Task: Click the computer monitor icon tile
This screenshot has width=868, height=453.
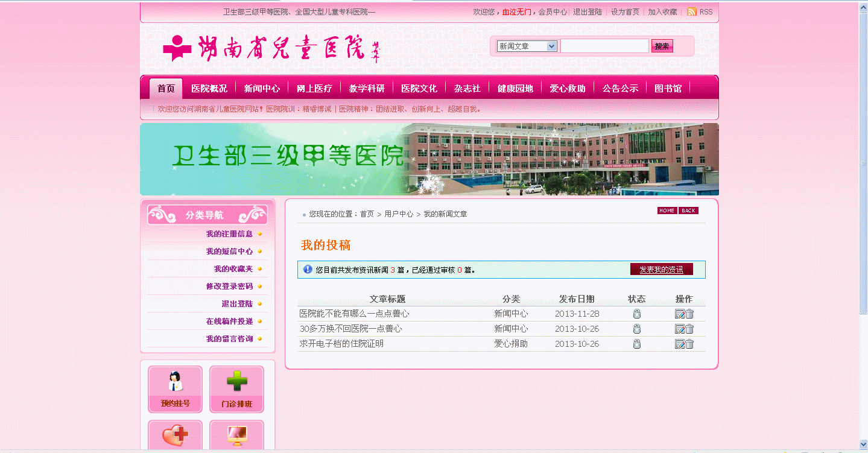Action: [236, 436]
